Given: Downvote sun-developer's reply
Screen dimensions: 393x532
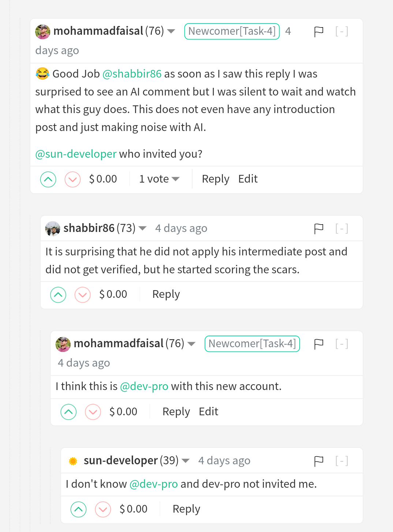Looking at the screenshot, I should 103,509.
